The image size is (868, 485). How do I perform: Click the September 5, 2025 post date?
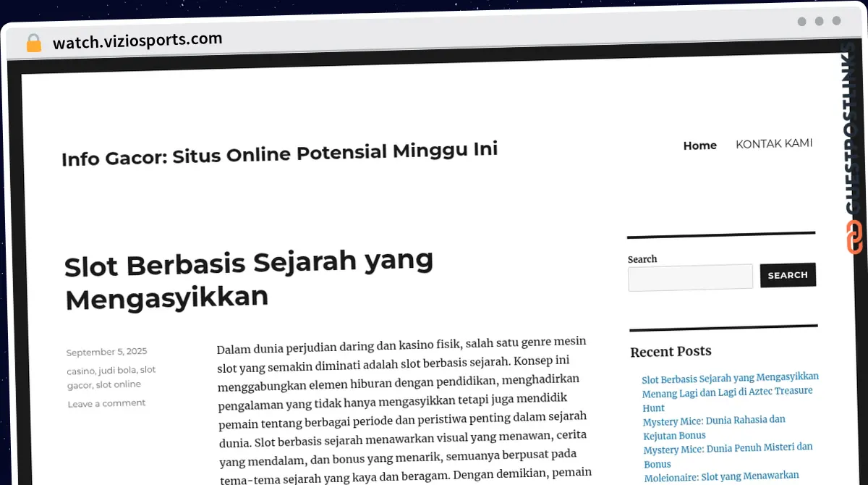(106, 352)
